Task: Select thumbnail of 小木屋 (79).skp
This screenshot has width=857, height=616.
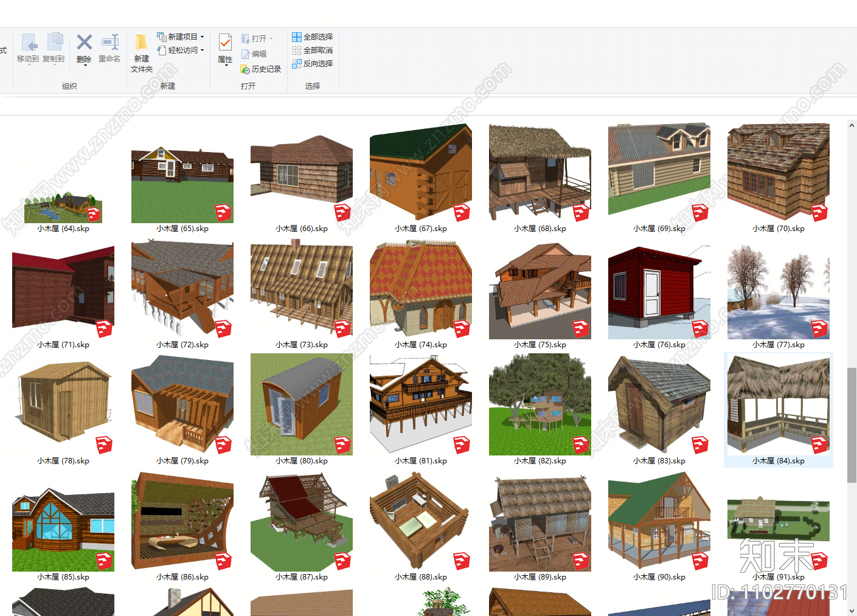Action: (182, 405)
